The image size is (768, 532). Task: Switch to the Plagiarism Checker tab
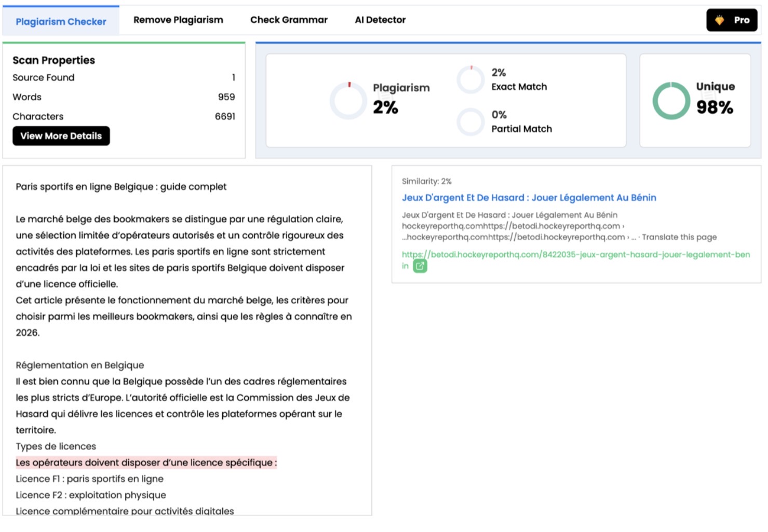coord(61,21)
